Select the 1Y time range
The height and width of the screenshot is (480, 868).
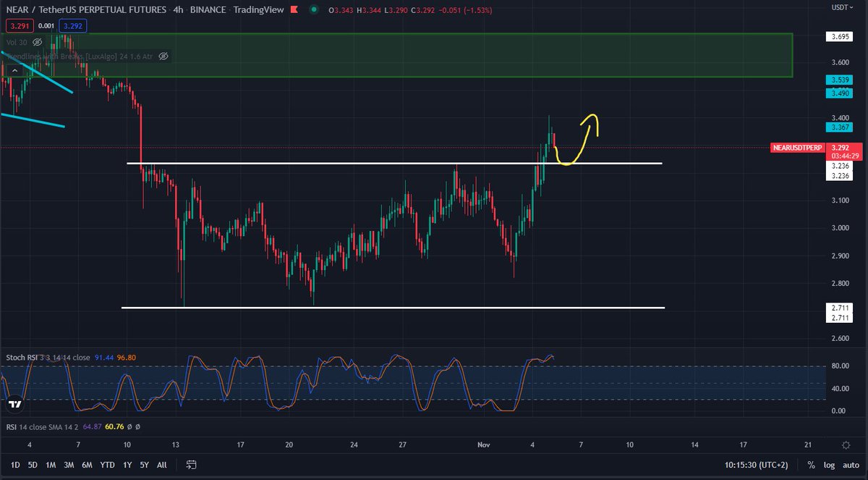[x=127, y=465]
